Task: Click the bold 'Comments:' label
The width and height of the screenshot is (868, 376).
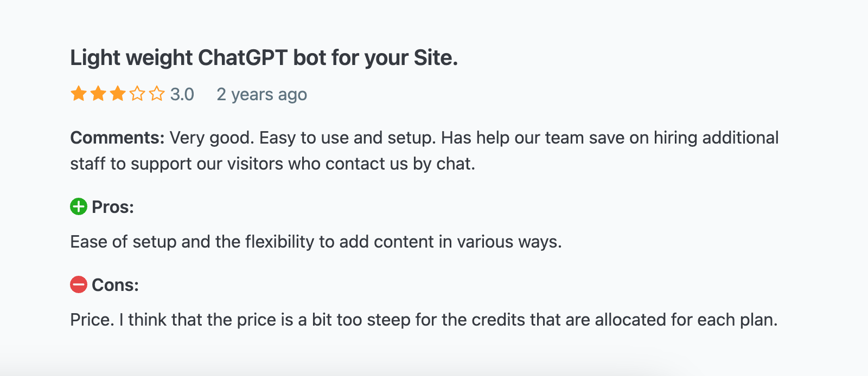Action: [117, 138]
